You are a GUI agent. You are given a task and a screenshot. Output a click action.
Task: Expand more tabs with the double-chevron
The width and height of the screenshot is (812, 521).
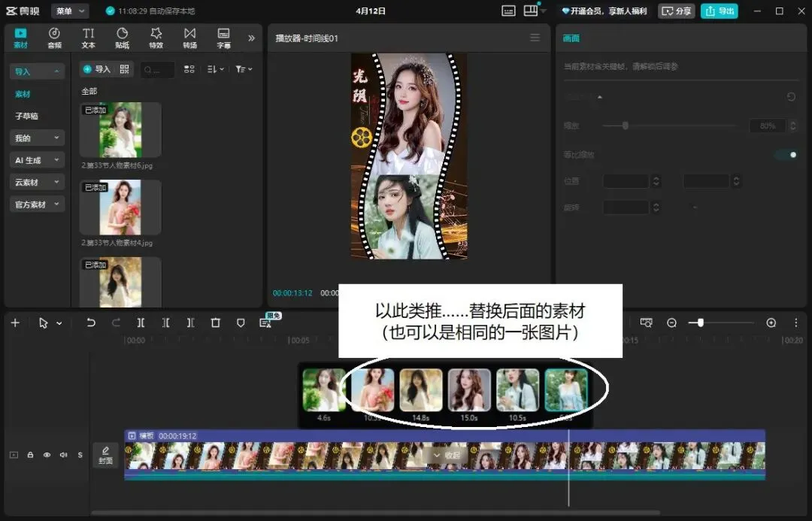point(251,38)
